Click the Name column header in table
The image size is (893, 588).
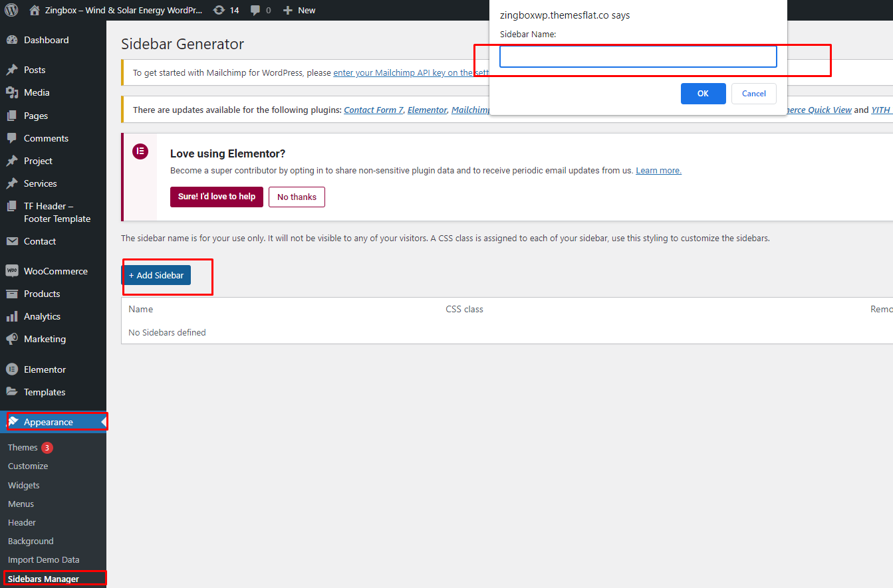(140, 309)
